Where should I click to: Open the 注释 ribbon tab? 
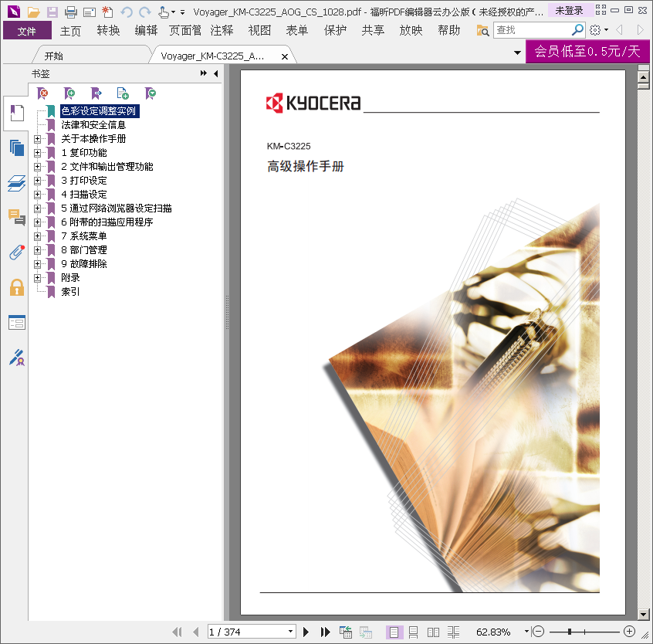[x=222, y=31]
